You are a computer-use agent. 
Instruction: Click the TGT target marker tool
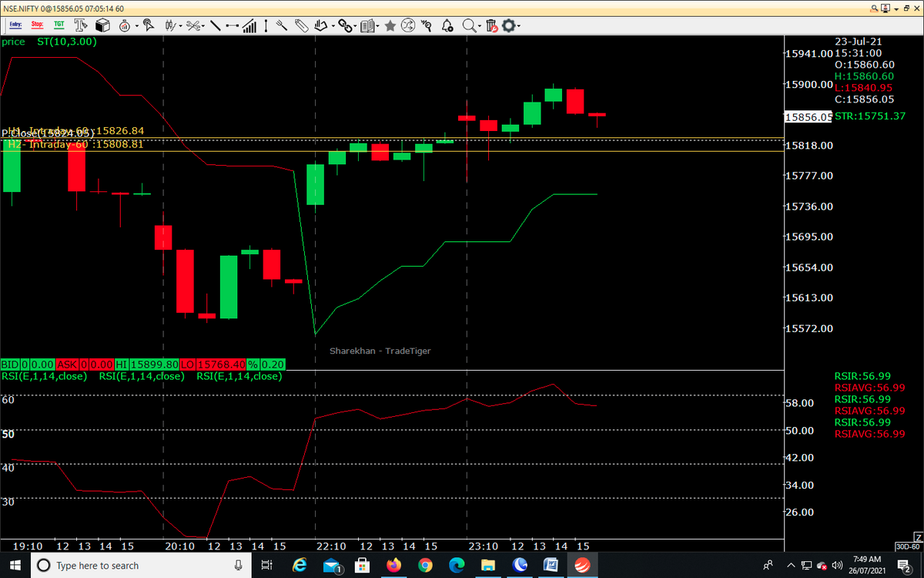coord(59,25)
